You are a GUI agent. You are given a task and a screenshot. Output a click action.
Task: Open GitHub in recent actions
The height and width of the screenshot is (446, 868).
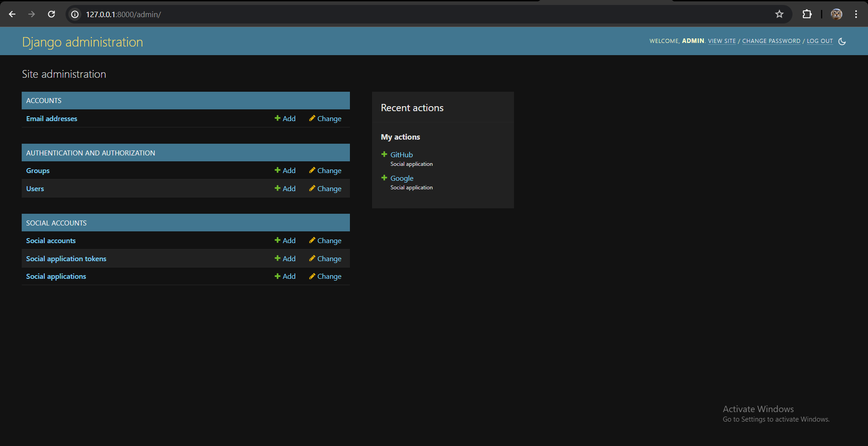click(401, 155)
